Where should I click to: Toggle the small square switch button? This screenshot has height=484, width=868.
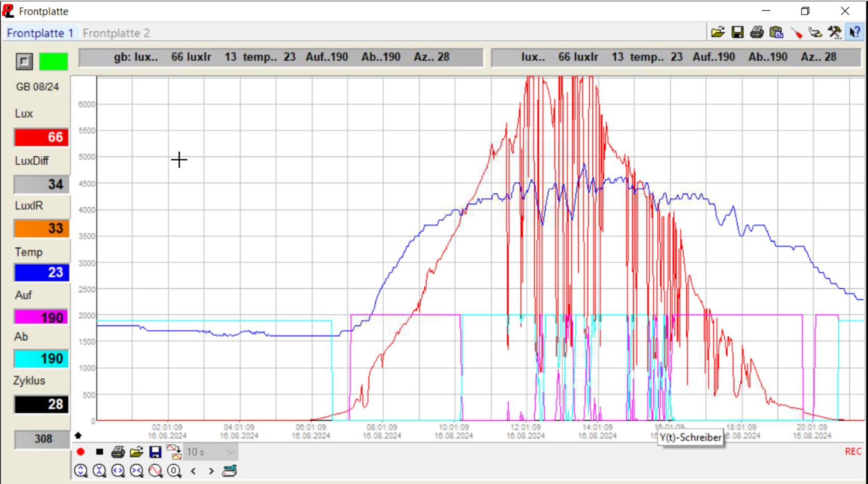24,61
